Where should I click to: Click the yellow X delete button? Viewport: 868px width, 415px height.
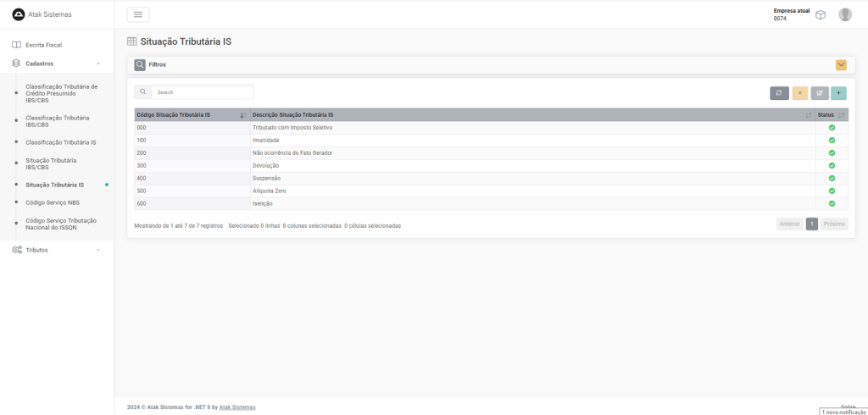(x=799, y=93)
